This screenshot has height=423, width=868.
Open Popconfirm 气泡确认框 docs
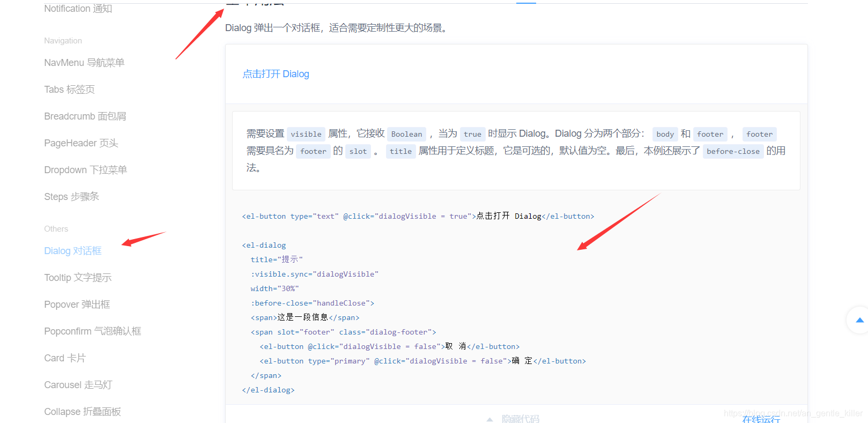coord(93,331)
